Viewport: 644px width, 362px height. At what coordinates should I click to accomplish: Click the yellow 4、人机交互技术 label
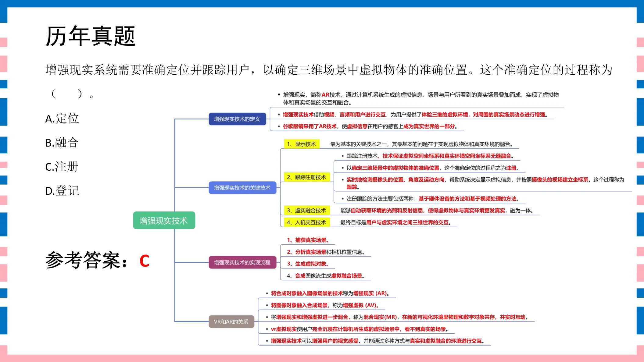[x=307, y=222]
